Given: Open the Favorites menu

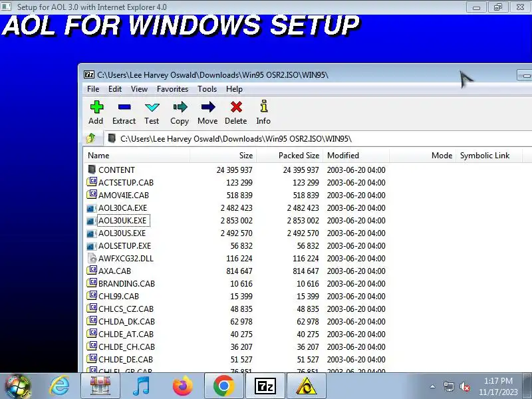Looking at the screenshot, I should pos(172,89).
